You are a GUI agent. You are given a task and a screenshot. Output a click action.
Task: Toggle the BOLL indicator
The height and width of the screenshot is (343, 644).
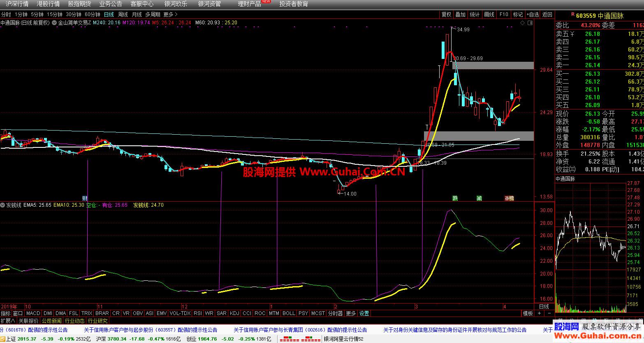[289, 313]
